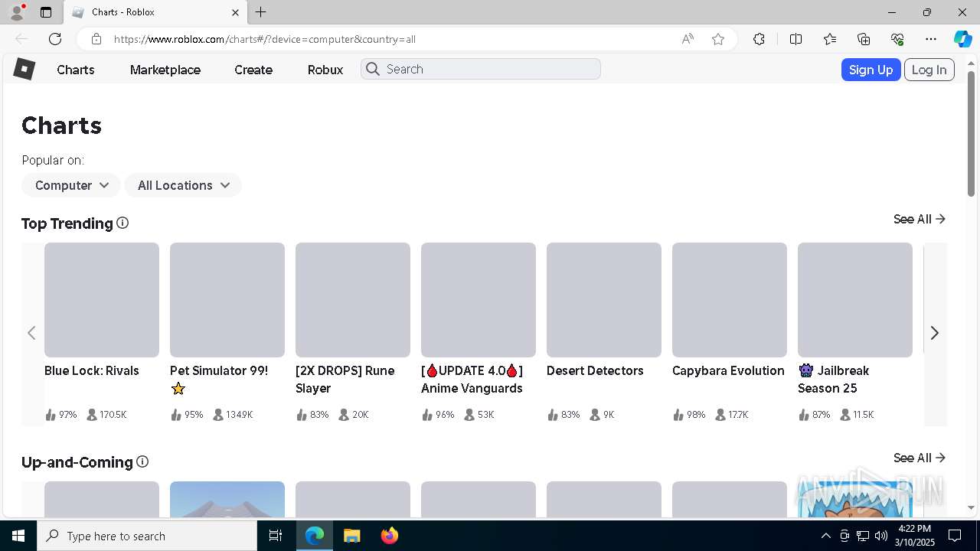Go to next Top Trending games
This screenshot has width=980, height=551.
934,333
